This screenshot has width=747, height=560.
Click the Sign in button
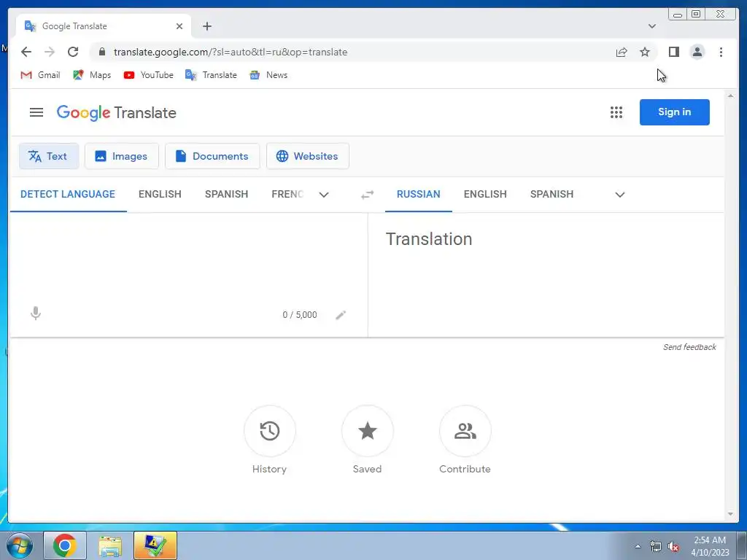[x=675, y=112]
